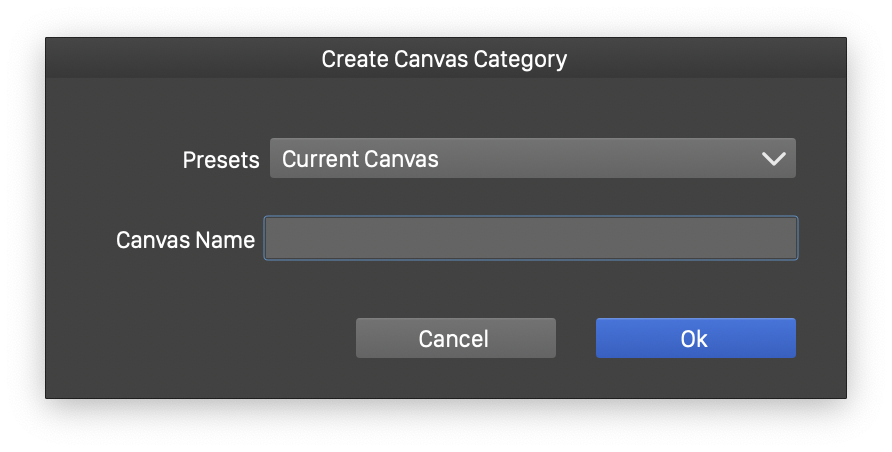Place cursor at start of Canvas Name field
The width and height of the screenshot is (892, 452).
click(272, 239)
